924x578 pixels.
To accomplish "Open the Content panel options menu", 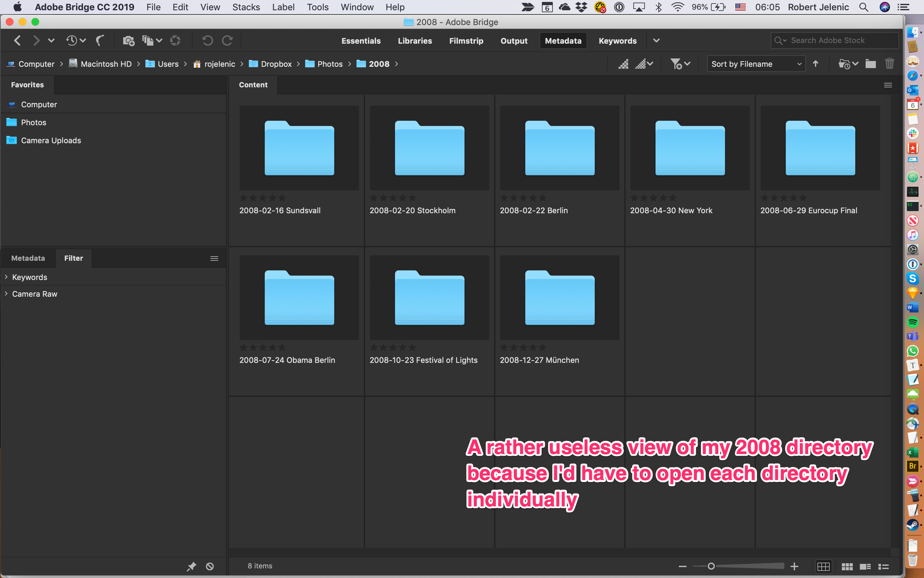I will 888,85.
